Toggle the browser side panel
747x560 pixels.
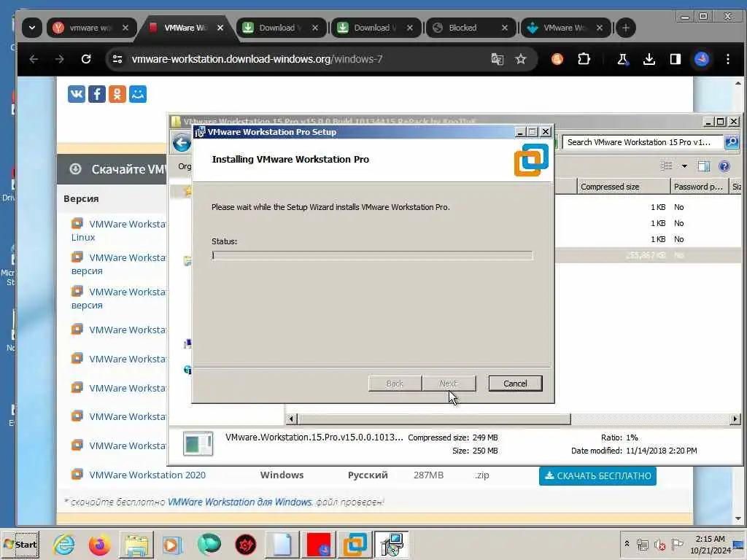click(x=675, y=59)
